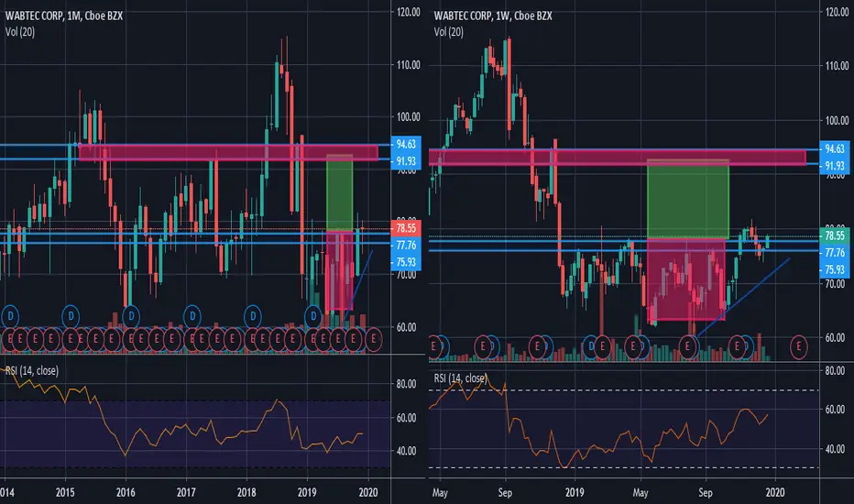Image resolution: width=854 pixels, height=504 pixels.
Task: Click the green 78.55 last-price label on weekly chart
Action: [x=835, y=236]
